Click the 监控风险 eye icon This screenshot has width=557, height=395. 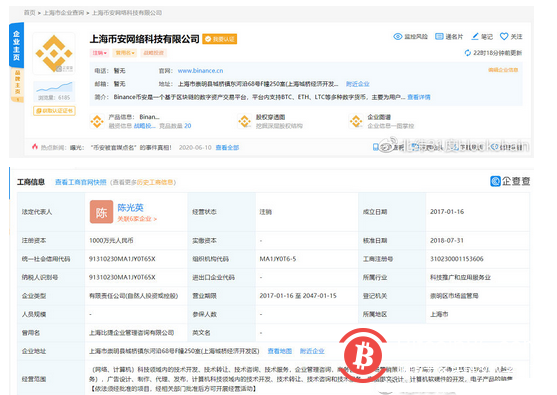[x=398, y=37]
